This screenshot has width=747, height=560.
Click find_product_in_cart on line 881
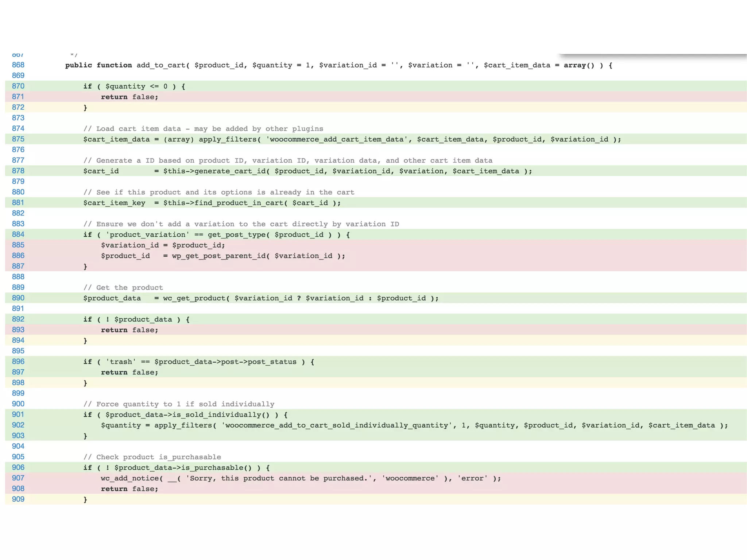coord(239,203)
